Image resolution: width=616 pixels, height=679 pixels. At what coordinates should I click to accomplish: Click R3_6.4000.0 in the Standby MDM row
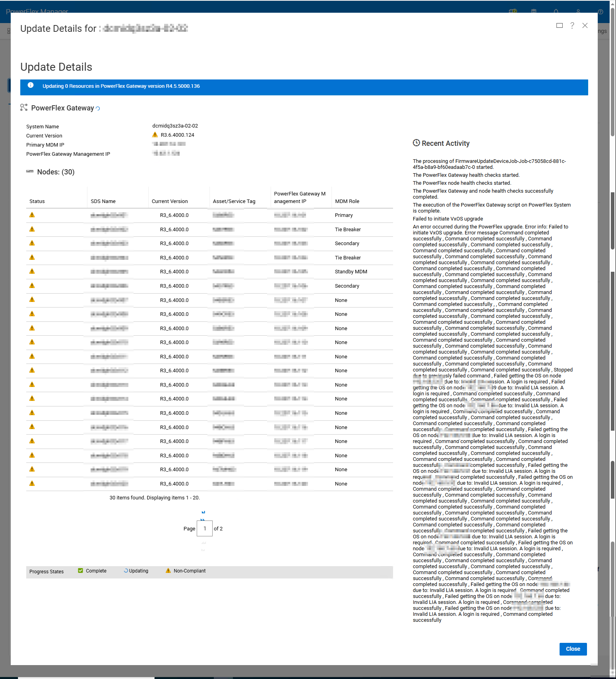174,272
